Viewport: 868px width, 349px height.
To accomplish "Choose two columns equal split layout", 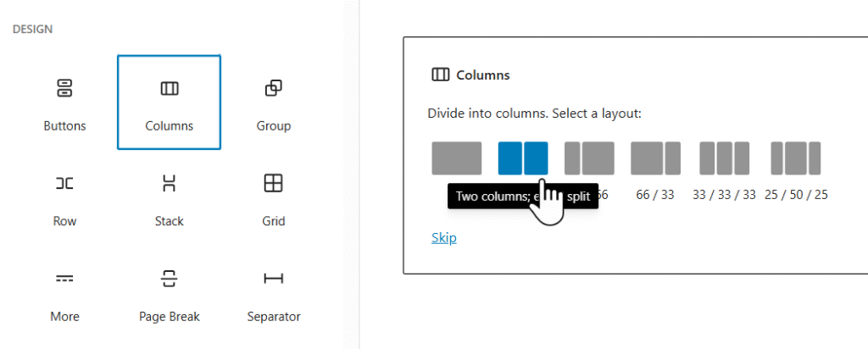I will pos(522,158).
